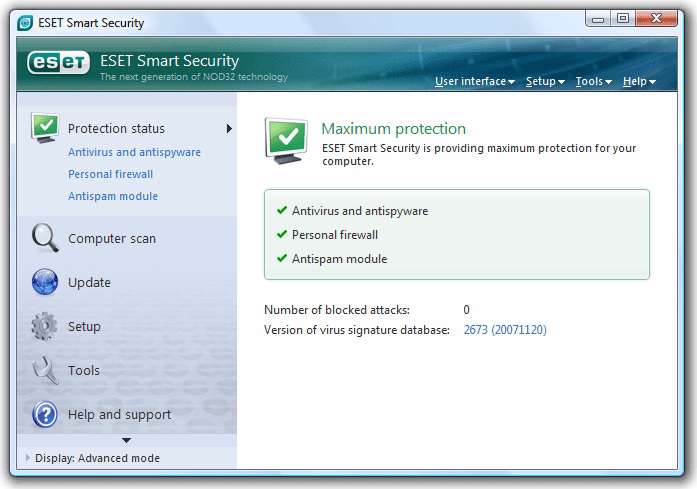Click the Setup gear icon
The image size is (697, 489).
pos(44,326)
